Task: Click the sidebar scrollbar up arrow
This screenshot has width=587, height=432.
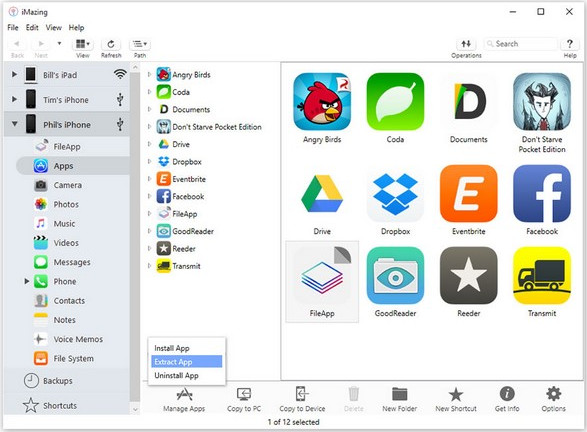Action: (x=135, y=67)
